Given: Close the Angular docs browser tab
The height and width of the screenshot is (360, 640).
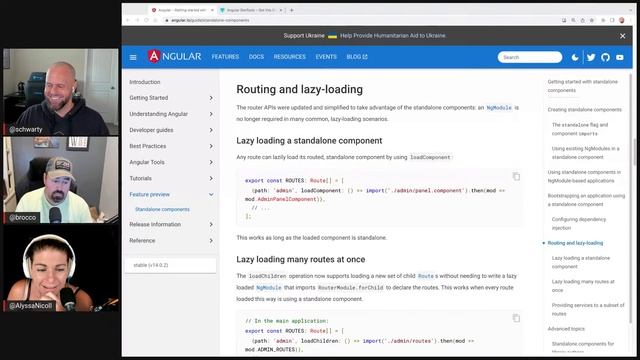Looking at the screenshot, I should click(x=212, y=10).
